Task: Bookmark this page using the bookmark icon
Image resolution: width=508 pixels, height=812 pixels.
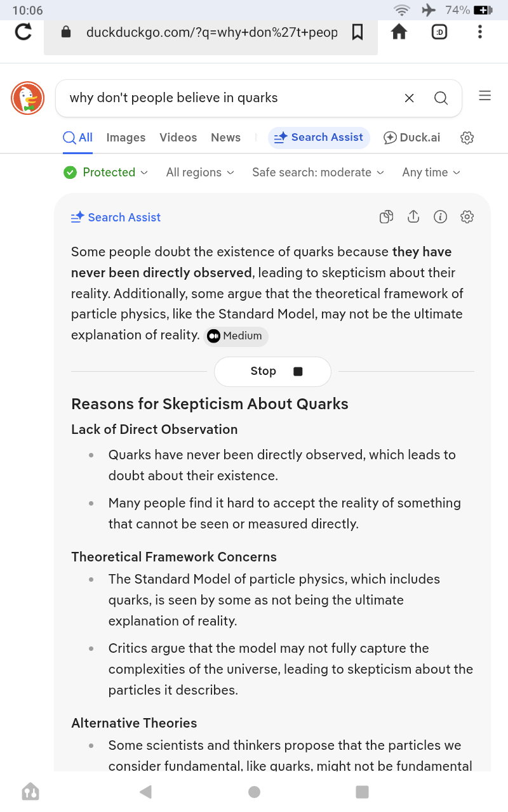Action: 358,32
